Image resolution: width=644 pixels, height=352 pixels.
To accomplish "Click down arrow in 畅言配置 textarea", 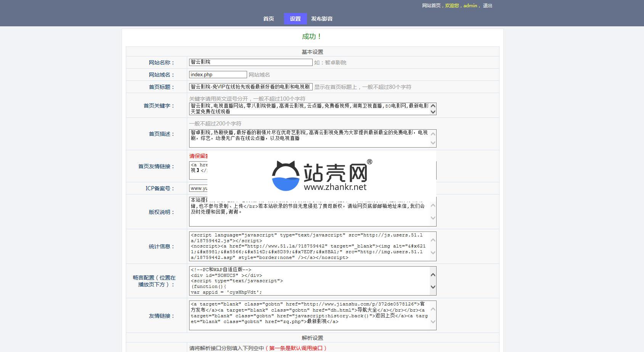I will tap(433, 287).
